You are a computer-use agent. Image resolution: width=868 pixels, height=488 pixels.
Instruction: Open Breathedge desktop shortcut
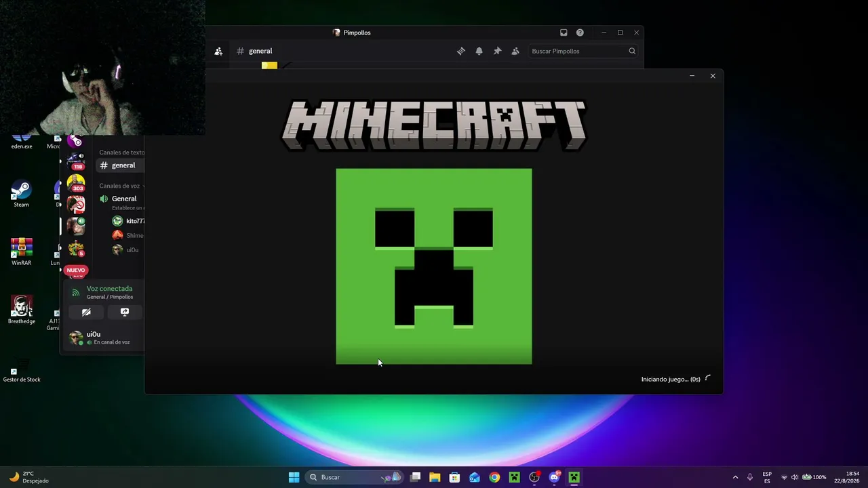click(x=22, y=310)
